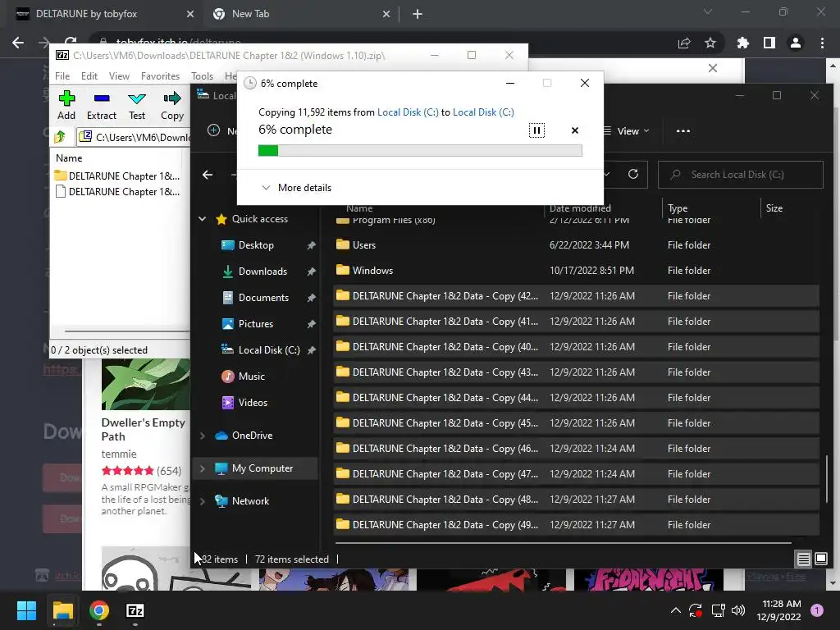The height and width of the screenshot is (630, 840).
Task: Sort by Size column header
Action: [774, 208]
